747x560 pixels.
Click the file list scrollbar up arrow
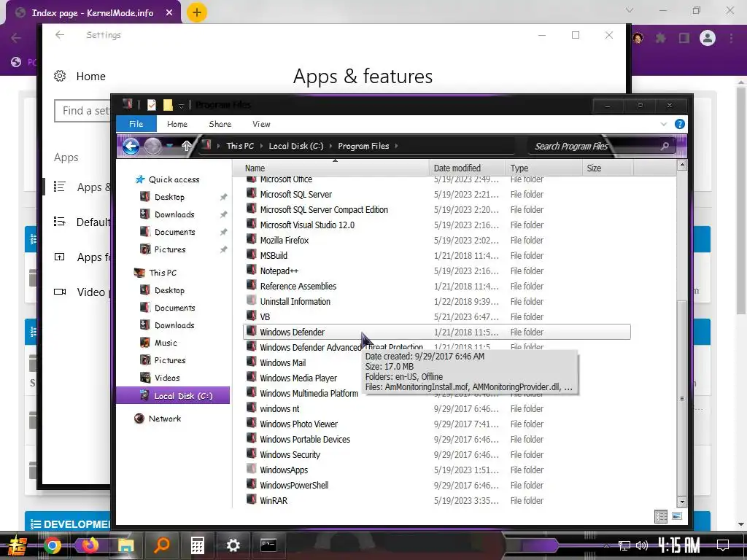(x=682, y=166)
